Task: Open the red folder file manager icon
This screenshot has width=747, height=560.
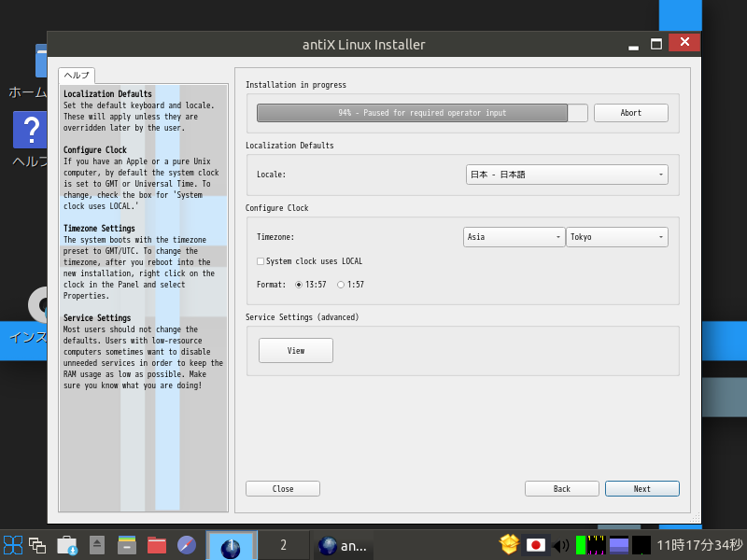Action: pyautogui.click(x=157, y=545)
